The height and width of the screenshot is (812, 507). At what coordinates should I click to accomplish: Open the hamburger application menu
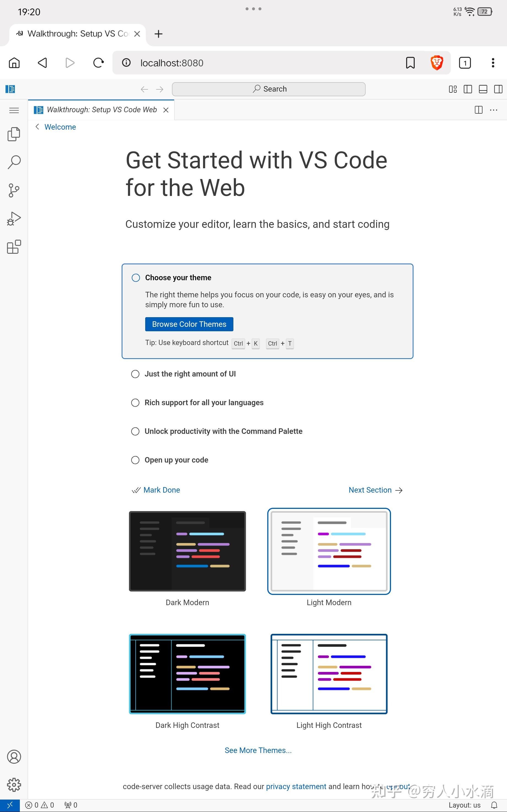pyautogui.click(x=14, y=110)
